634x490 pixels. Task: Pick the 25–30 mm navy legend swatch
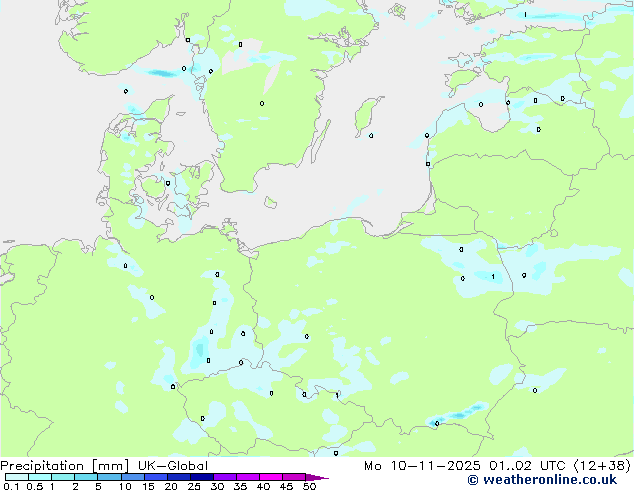(202, 477)
